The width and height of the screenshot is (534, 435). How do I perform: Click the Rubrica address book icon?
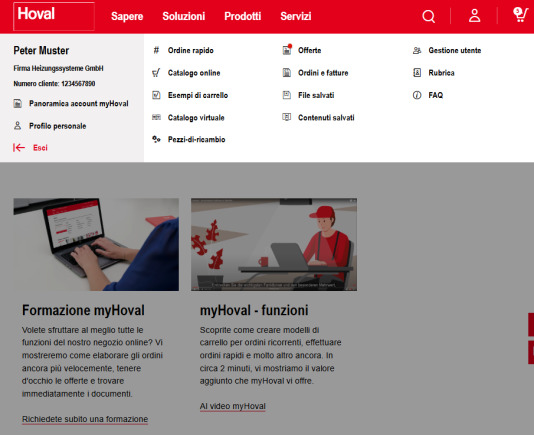coord(417,73)
